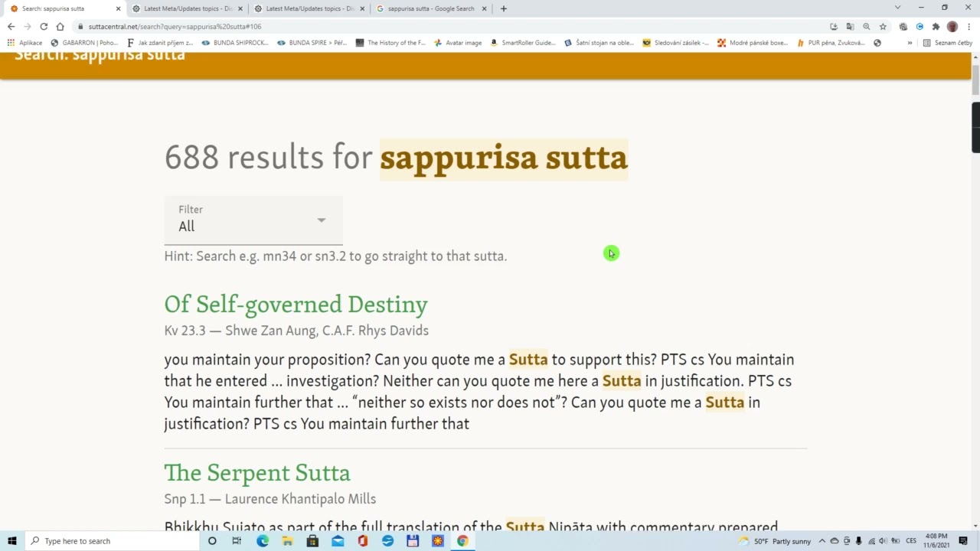Bookmark this page with the star icon
980x551 pixels.
[x=883, y=27]
